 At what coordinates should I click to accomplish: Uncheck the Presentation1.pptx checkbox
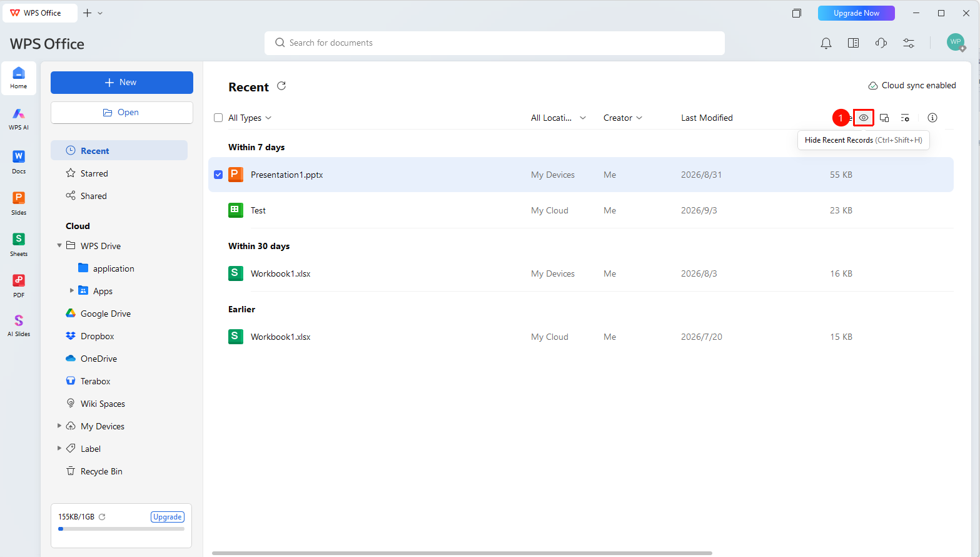(218, 175)
